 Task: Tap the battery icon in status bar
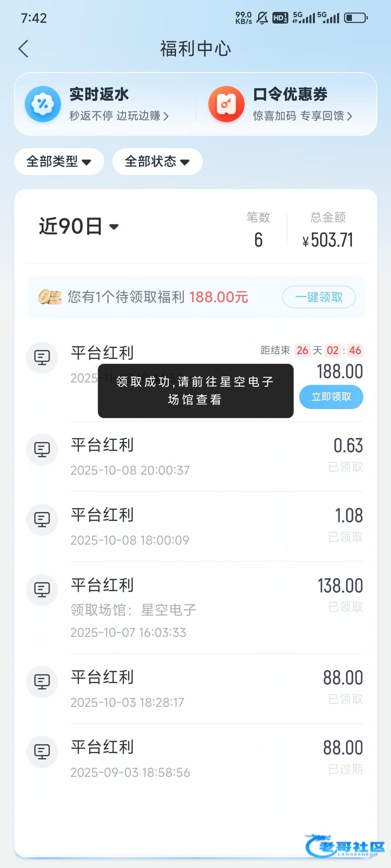point(356,18)
